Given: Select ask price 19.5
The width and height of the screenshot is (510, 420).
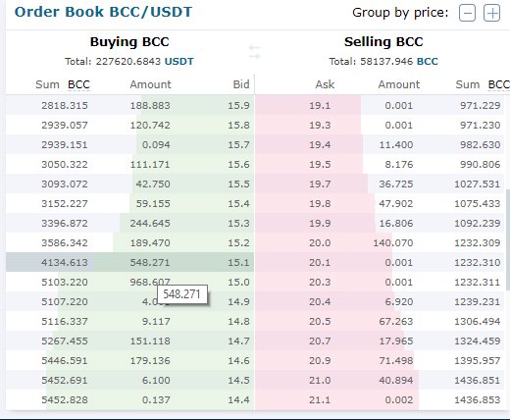Looking at the screenshot, I should (x=320, y=164).
